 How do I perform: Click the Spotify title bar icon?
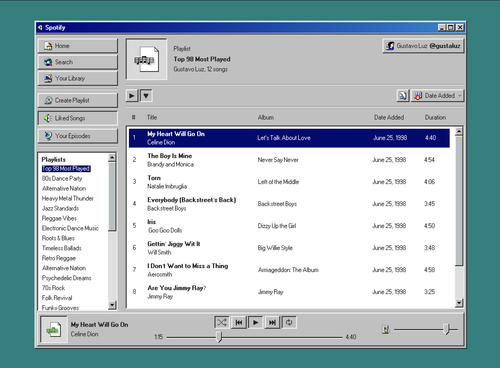(x=40, y=27)
